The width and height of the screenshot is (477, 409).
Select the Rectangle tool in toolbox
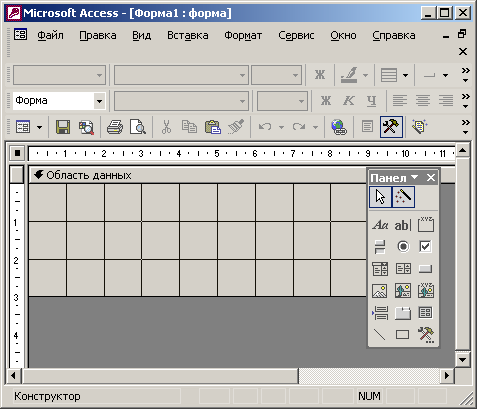pyautogui.click(x=403, y=334)
